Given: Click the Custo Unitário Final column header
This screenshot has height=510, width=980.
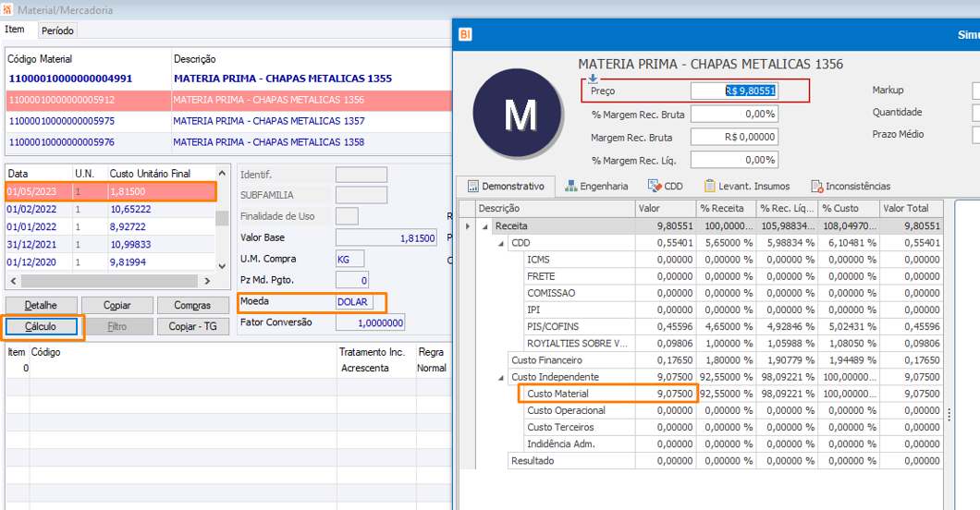Looking at the screenshot, I should [161, 174].
